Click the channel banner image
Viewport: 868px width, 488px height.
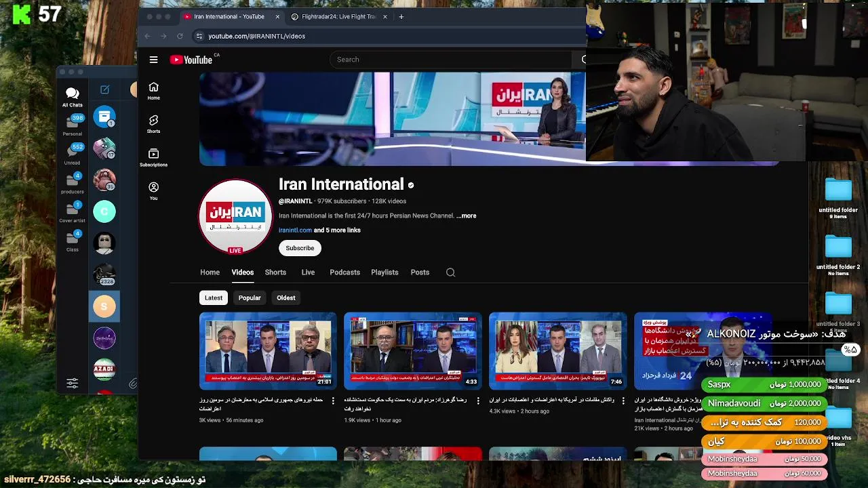[x=392, y=119]
